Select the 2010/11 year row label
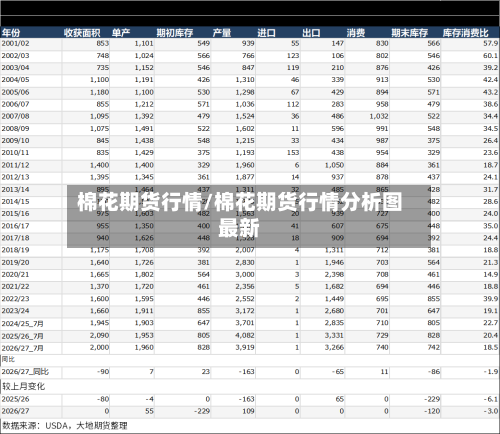This screenshot has width=500, height=434. [15, 153]
